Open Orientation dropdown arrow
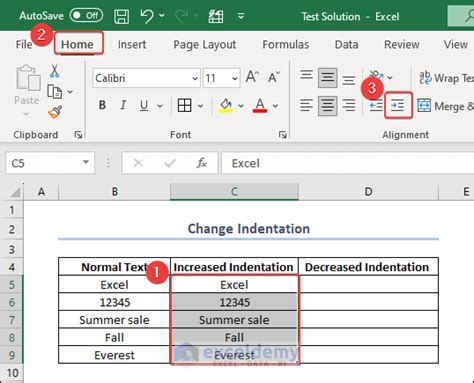The width and height of the screenshot is (474, 383). point(390,78)
